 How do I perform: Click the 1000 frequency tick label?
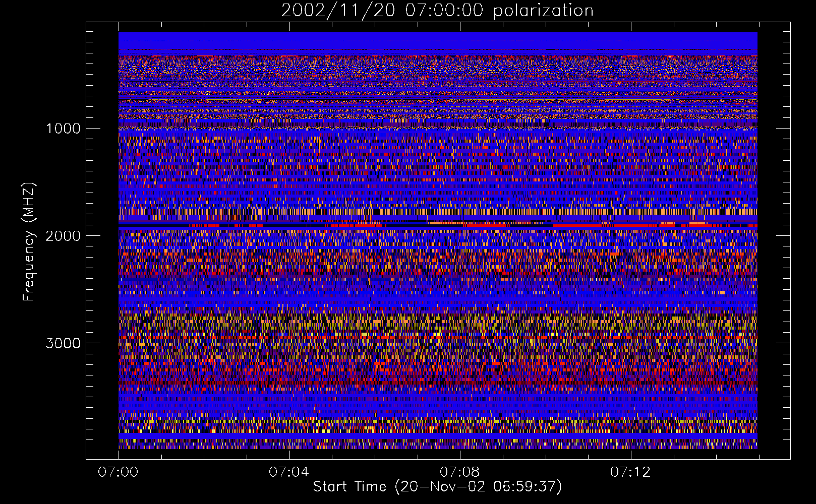pyautogui.click(x=64, y=129)
